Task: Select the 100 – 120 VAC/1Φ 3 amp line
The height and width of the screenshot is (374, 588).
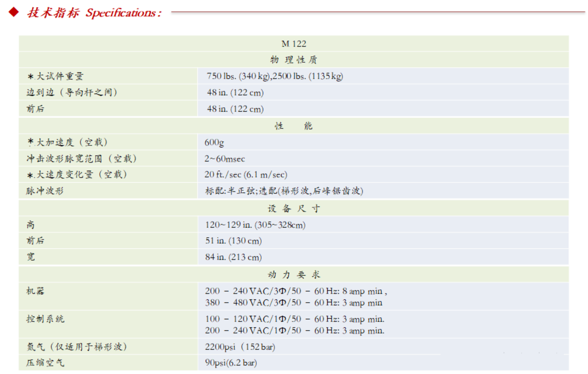Action: pyautogui.click(x=295, y=319)
